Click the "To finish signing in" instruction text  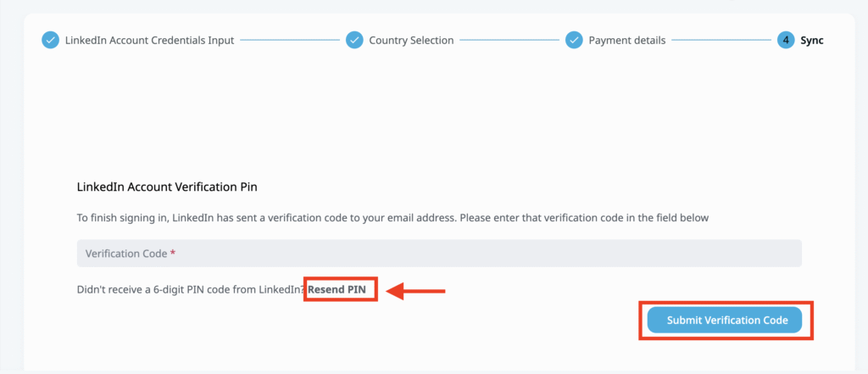(x=392, y=218)
